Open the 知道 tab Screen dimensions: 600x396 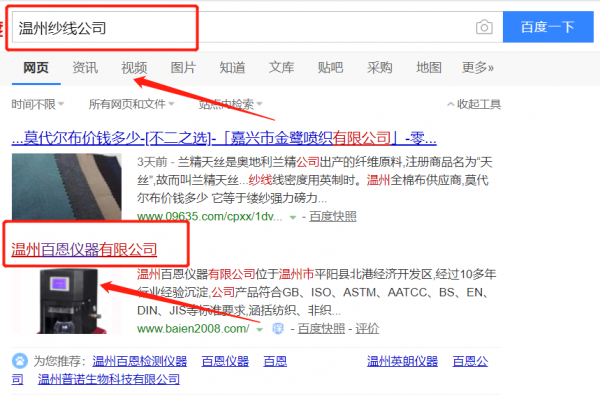click(x=232, y=68)
